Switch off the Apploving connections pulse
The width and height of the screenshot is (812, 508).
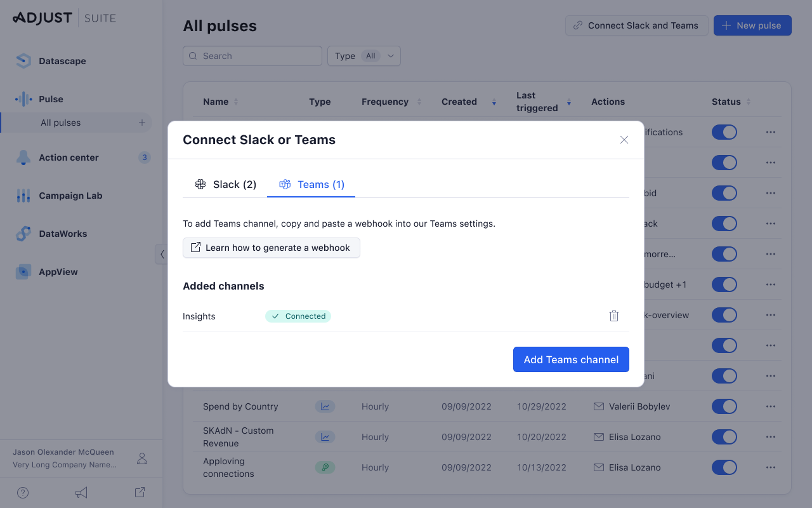click(724, 467)
